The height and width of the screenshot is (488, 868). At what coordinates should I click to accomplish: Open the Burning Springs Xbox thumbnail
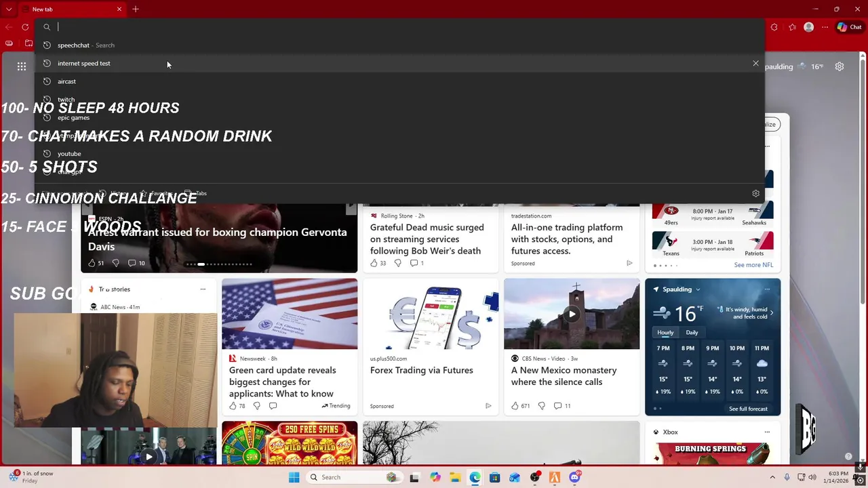coord(713,454)
